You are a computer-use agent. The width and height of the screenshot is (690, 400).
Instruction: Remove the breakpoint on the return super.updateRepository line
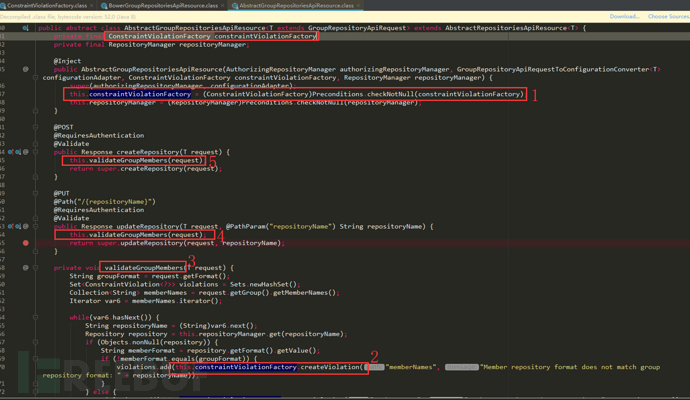(26, 243)
